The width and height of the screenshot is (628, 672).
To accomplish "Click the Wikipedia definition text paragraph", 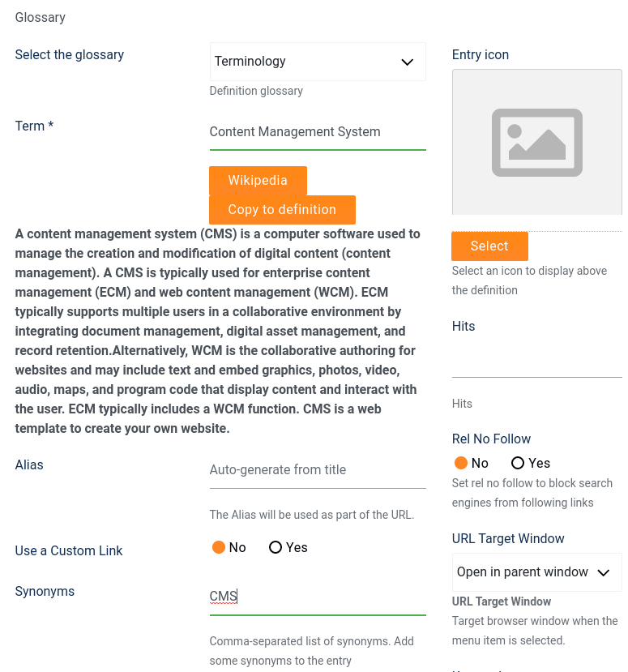I will pos(217,331).
